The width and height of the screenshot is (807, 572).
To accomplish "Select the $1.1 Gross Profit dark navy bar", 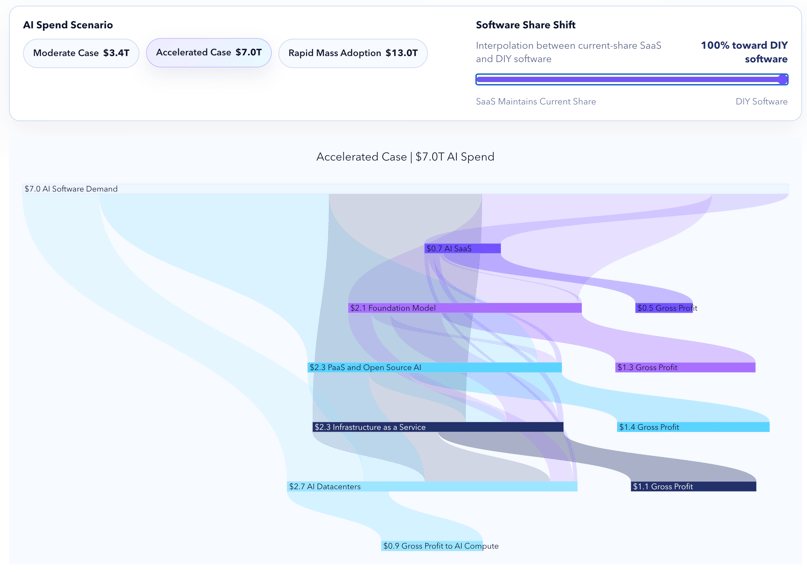I will coord(693,486).
